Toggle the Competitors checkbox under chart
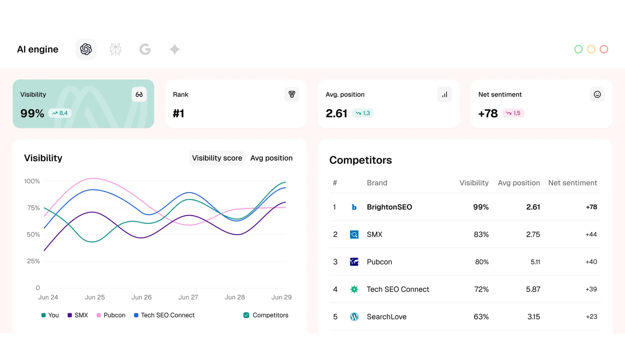 [246, 315]
